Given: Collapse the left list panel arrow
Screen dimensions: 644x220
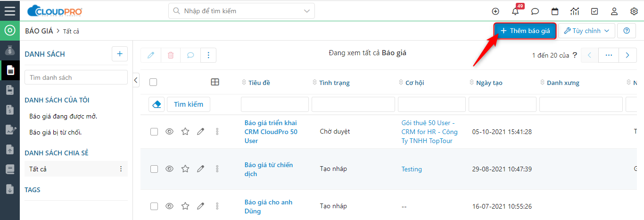Looking at the screenshot, I should 136,80.
